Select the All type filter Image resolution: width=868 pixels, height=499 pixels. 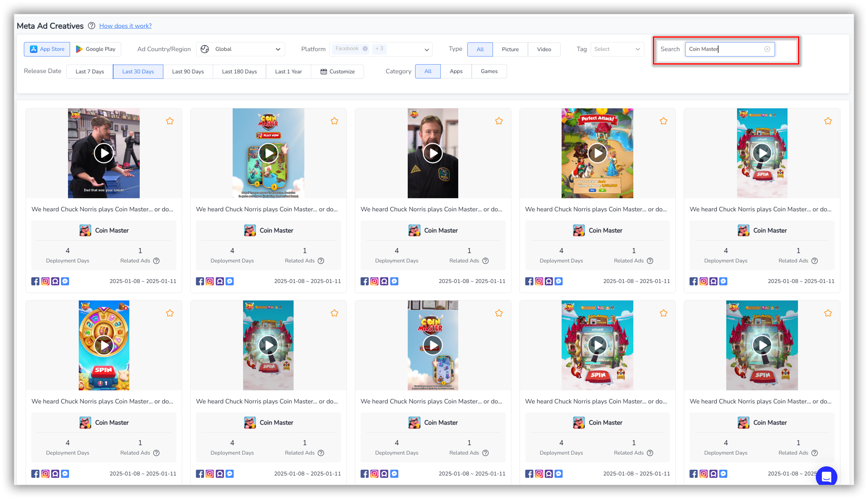tap(480, 49)
